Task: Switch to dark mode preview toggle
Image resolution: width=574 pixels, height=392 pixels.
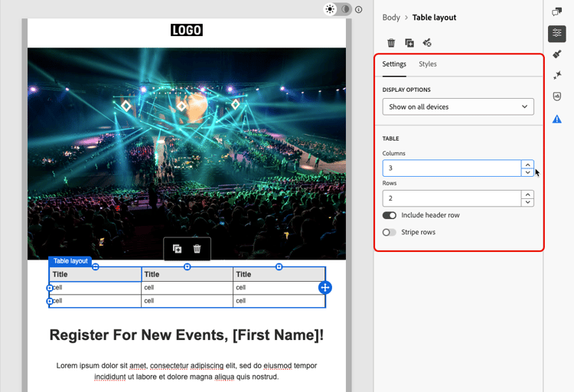Action: pyautogui.click(x=345, y=9)
